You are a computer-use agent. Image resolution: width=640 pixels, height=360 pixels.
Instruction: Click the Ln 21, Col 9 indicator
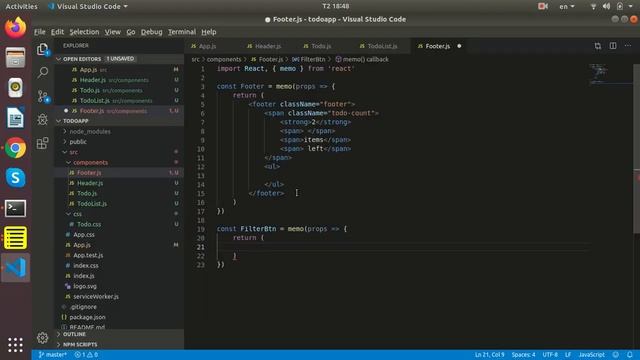click(x=489, y=355)
